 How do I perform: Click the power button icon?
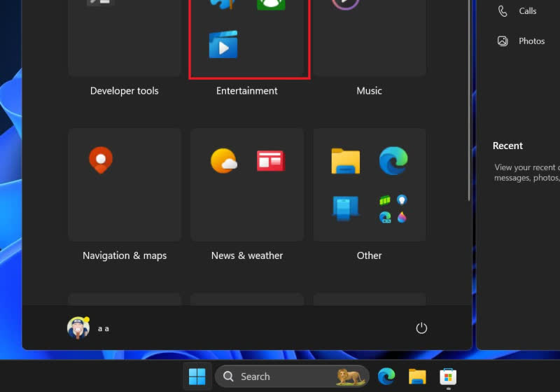coord(421,328)
